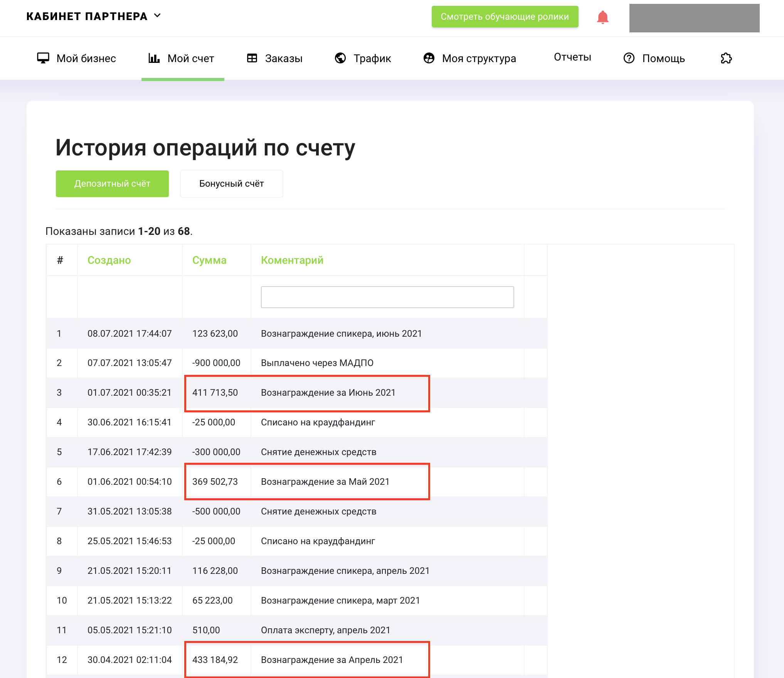Image resolution: width=784 pixels, height=678 pixels.
Task: Open the Моя структура section label
Action: point(479,58)
